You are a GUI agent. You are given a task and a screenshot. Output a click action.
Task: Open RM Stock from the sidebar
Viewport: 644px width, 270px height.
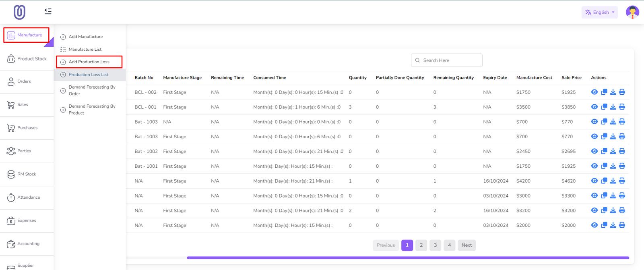point(27,174)
